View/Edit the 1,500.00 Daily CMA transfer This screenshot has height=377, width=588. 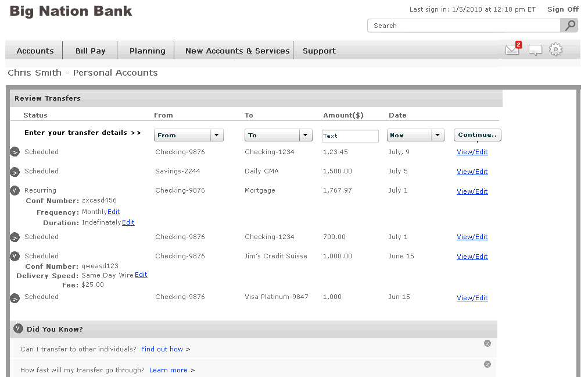pos(472,172)
